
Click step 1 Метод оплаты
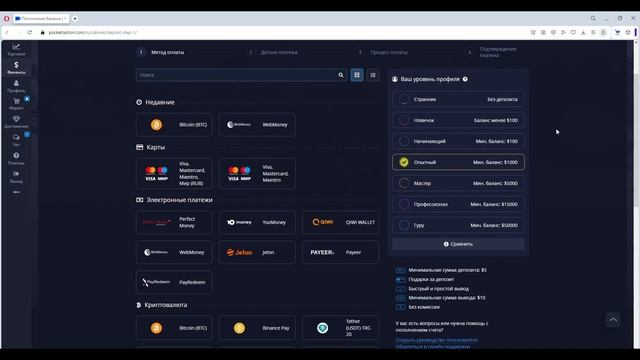point(161,52)
